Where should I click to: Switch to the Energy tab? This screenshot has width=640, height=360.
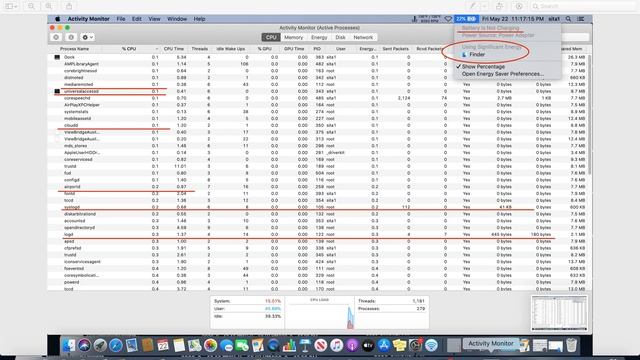[319, 37]
